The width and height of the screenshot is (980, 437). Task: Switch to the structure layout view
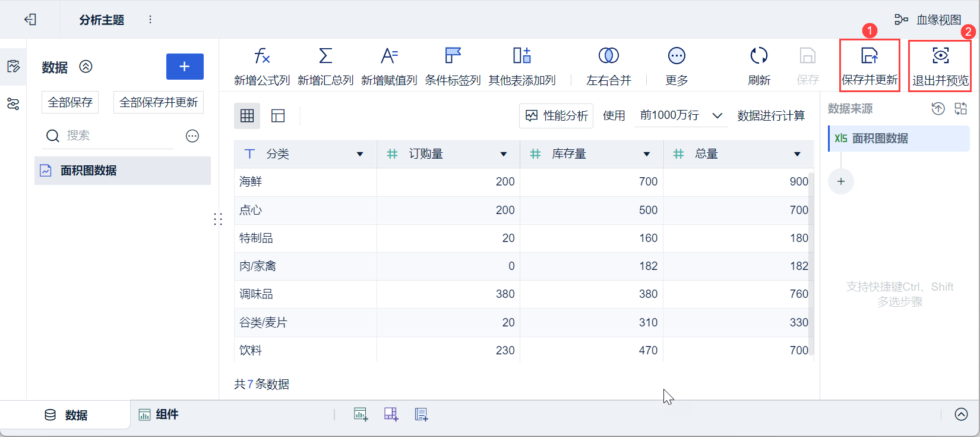tap(278, 116)
